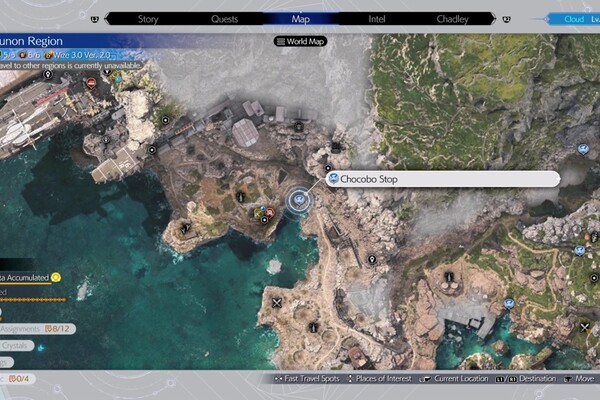This screenshot has width=600, height=400.
Task: Click the 'Wize 3.0 Ver. 2.0' text
Action: (82, 55)
